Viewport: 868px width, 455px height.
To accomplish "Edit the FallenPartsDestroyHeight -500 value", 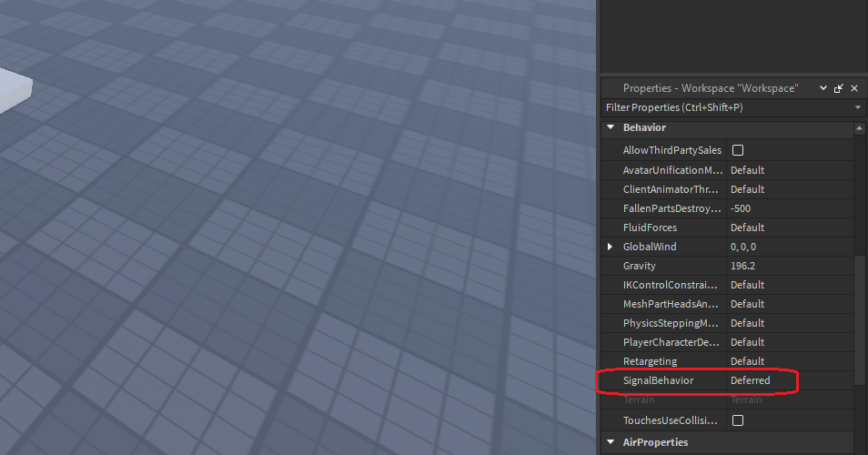I will (741, 208).
